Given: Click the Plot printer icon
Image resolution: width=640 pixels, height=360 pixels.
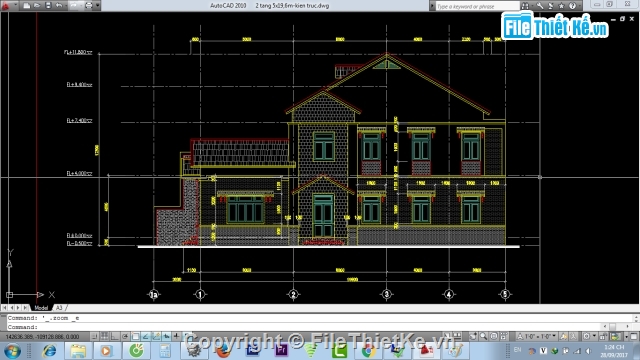Looking at the screenshot, I should 89,6.
